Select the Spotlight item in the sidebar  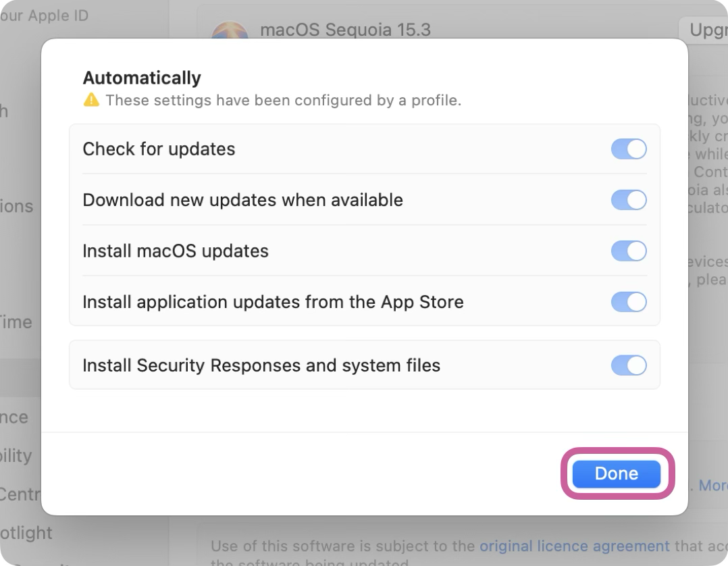(26, 533)
